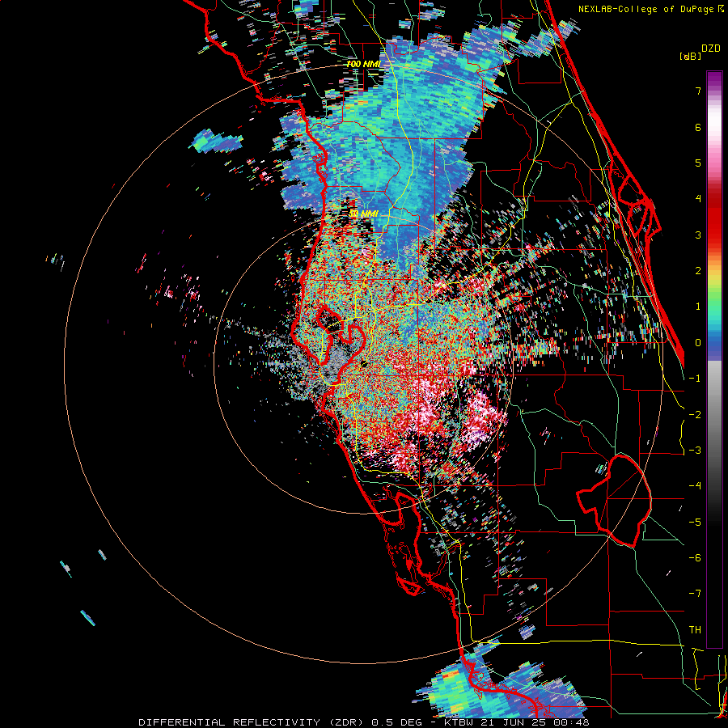The height and width of the screenshot is (728, 728).
Task: Click the 7 value on the color scale
Action: (698, 91)
